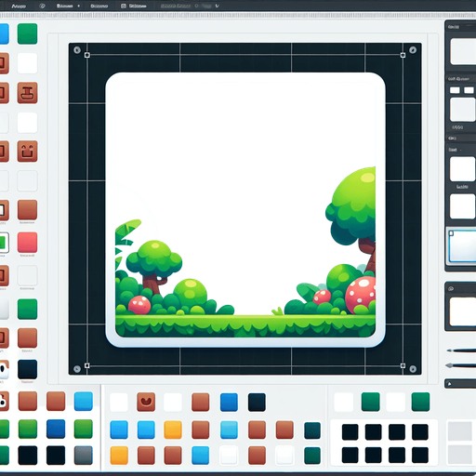
Task: Expand the small arrow beside the second top menu
Action: [79, 6]
